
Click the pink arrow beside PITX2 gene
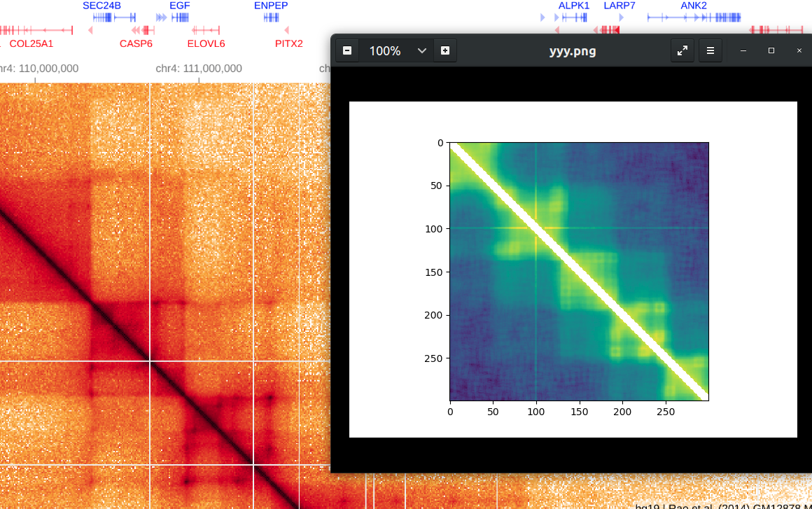pyautogui.click(x=286, y=30)
